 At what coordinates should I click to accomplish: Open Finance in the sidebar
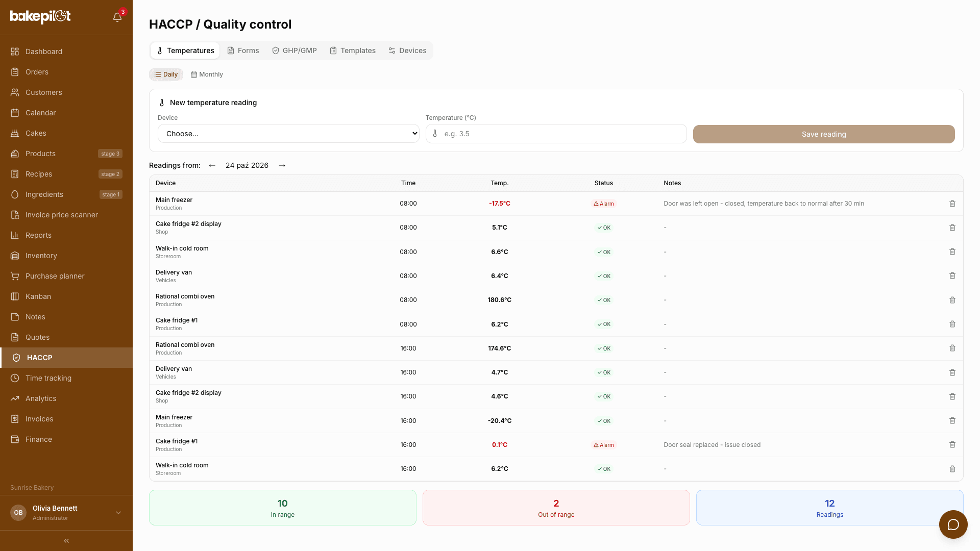point(66,439)
